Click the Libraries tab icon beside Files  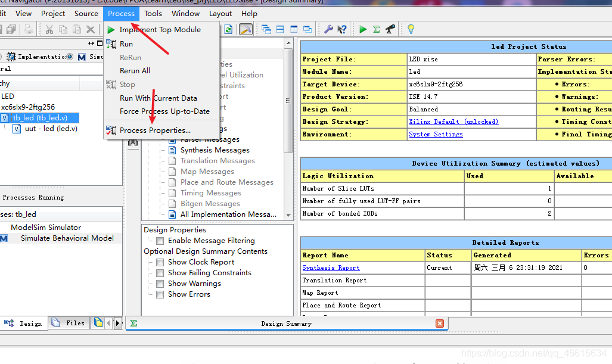point(98,323)
